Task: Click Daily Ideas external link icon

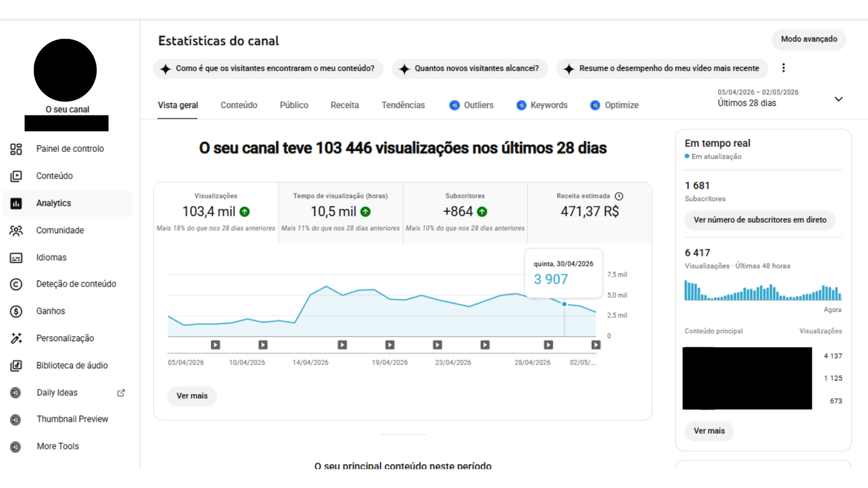Action: pos(121,393)
